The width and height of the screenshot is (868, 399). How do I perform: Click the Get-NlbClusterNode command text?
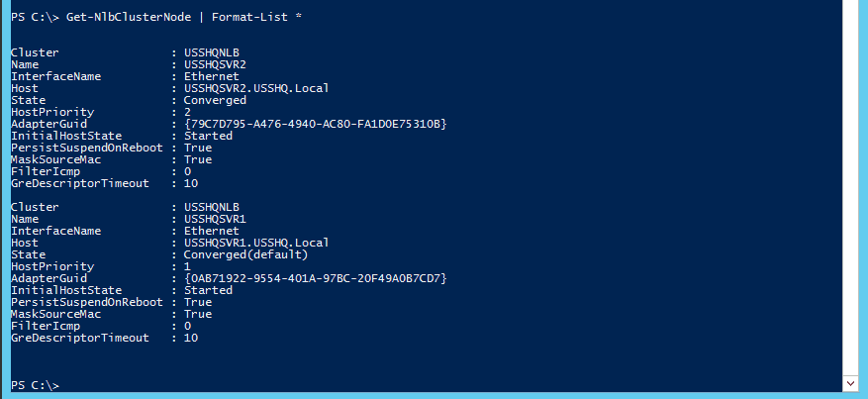(129, 17)
